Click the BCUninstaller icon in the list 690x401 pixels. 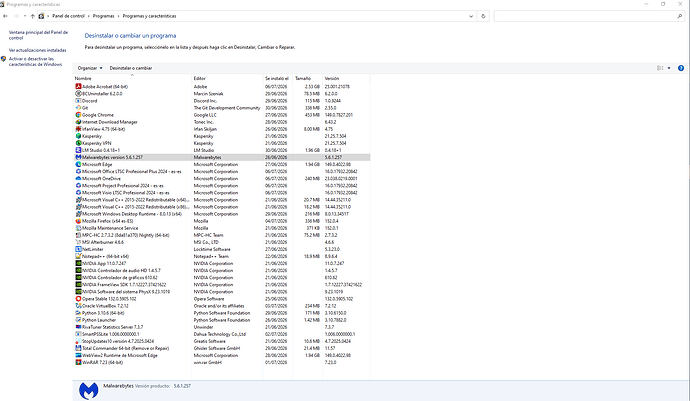[78, 94]
